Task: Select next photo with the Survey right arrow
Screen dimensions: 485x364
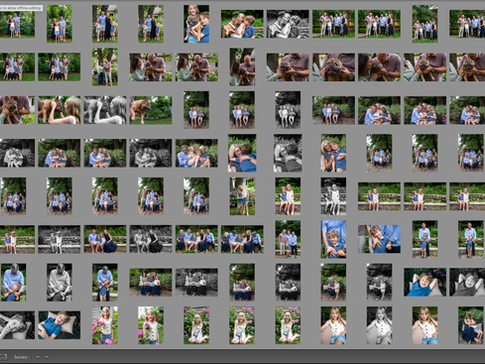Action: [46, 357]
